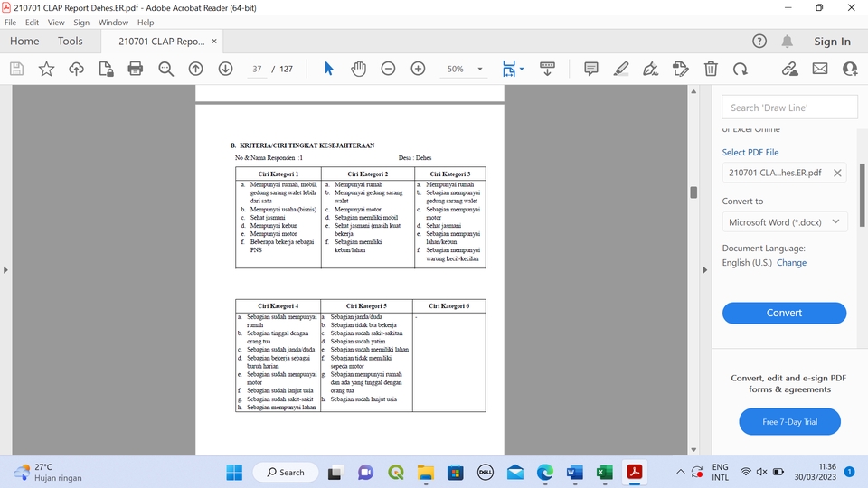The image size is (868, 488).
Task: Click the document vertical scrollbar thumb
Action: (693, 192)
